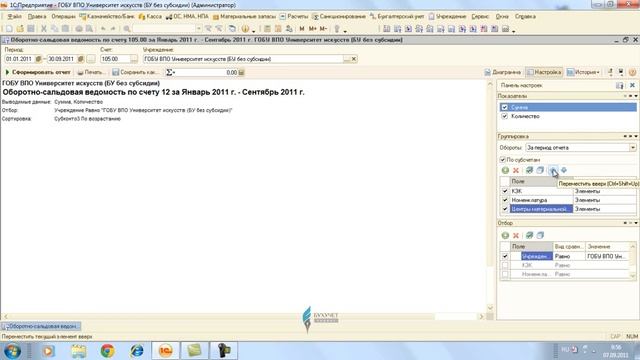Click the Undo arrow in main toolbar

(x=103, y=29)
